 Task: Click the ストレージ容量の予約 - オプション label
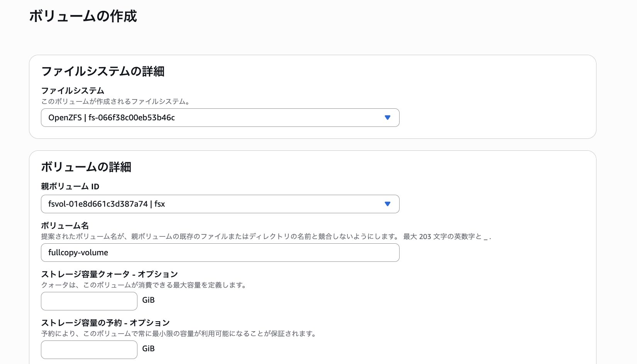(x=105, y=323)
